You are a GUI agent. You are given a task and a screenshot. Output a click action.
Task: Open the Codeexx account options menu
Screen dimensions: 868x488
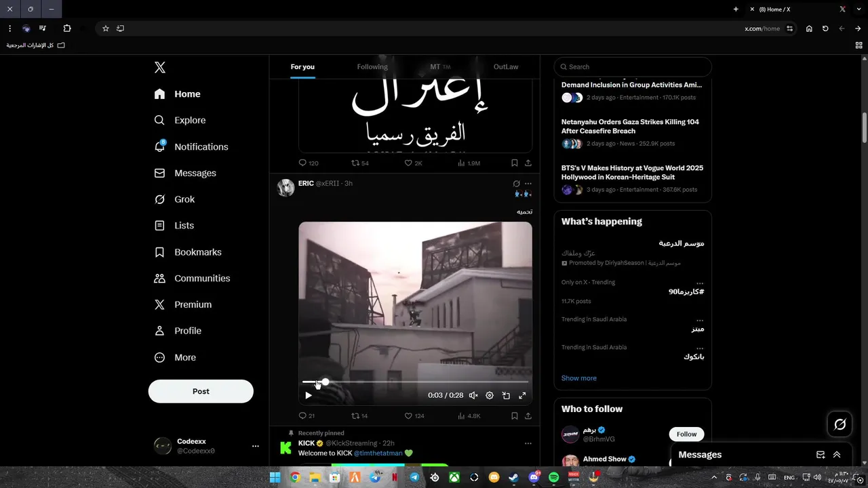256,446
